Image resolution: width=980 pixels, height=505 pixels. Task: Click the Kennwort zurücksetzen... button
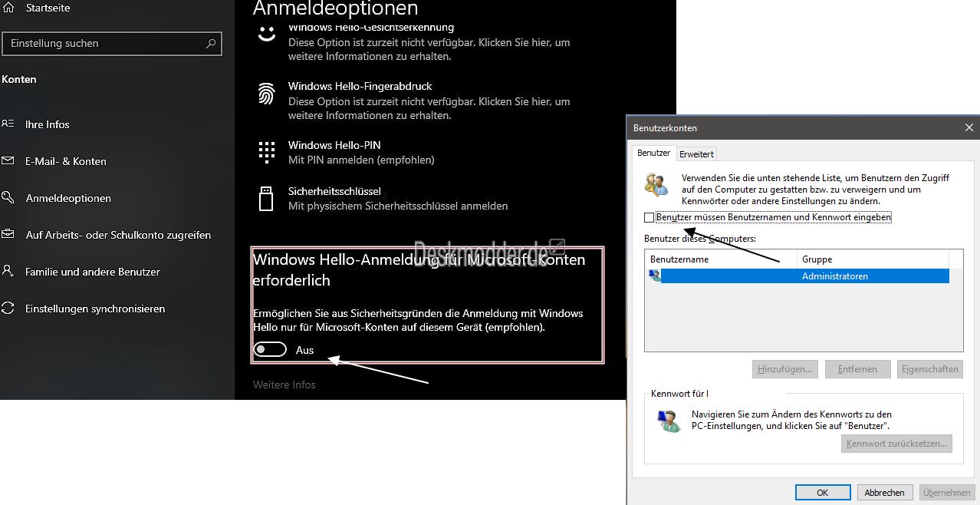click(x=897, y=444)
